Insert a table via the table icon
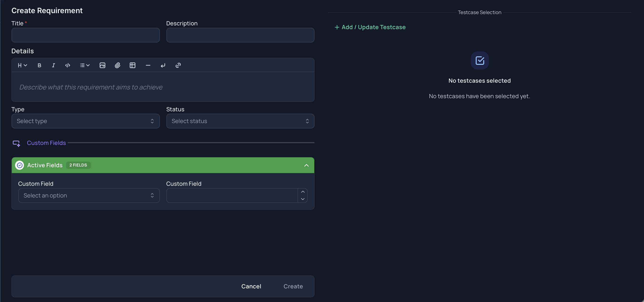Viewport: 644px width, 302px height. 133,65
